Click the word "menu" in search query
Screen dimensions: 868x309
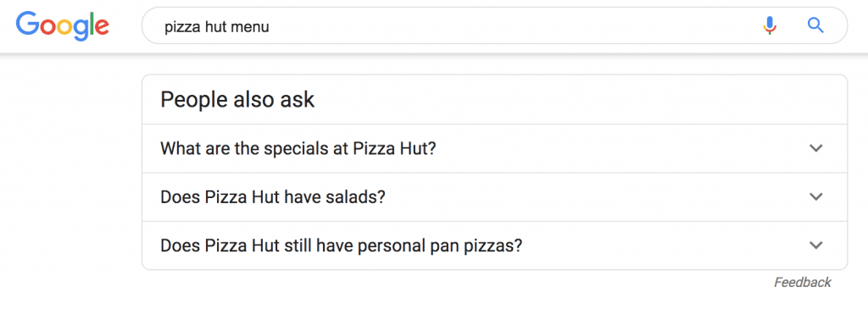click(250, 26)
